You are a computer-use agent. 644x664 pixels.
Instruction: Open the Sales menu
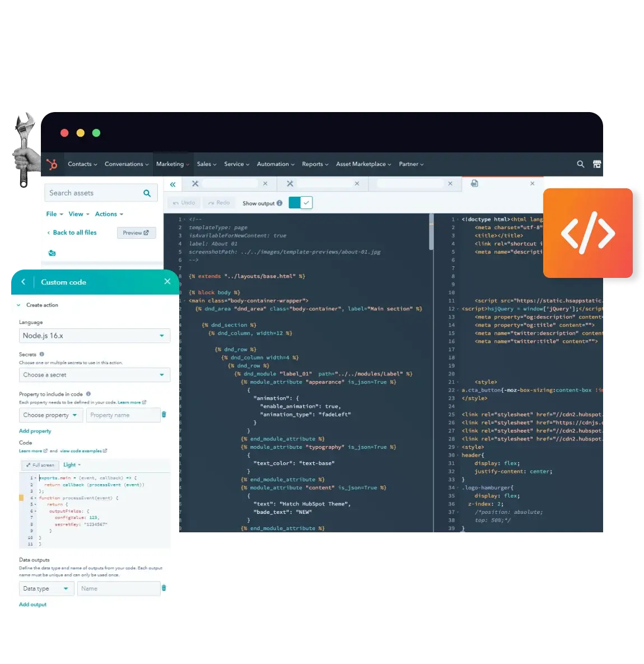click(x=207, y=164)
